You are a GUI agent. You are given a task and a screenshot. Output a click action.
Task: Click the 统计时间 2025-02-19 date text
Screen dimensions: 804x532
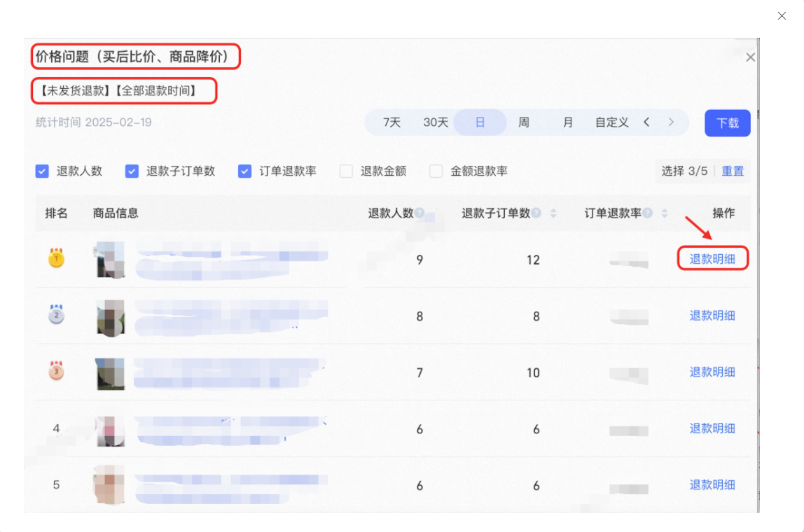(x=93, y=122)
